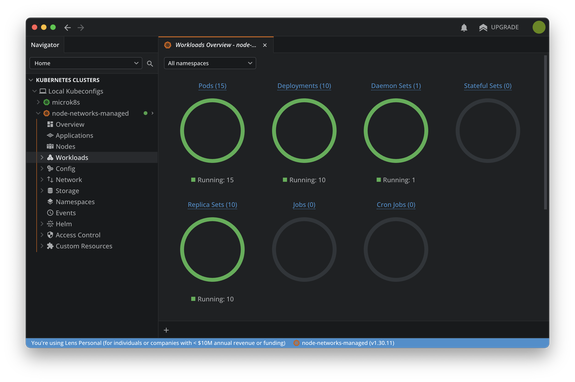Expand the Workloads tree item chevron
575x382 pixels.
click(x=42, y=157)
